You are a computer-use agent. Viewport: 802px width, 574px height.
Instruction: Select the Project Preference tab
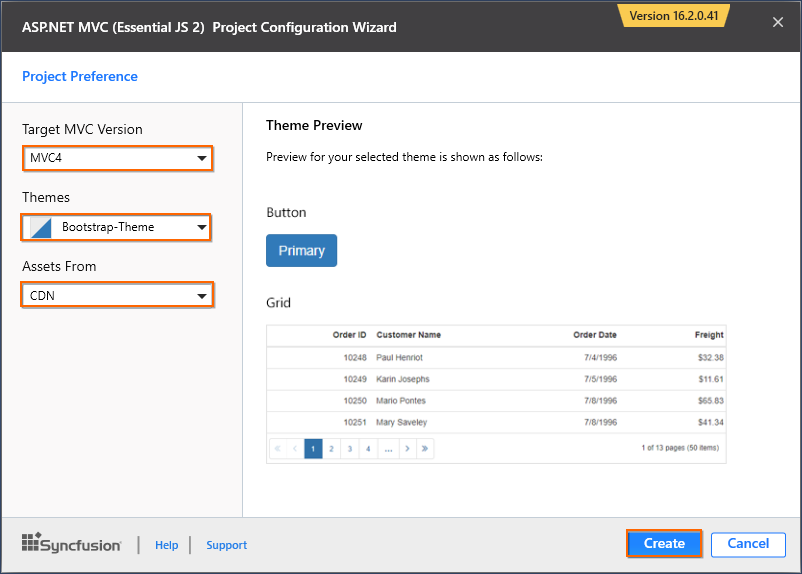[x=80, y=76]
